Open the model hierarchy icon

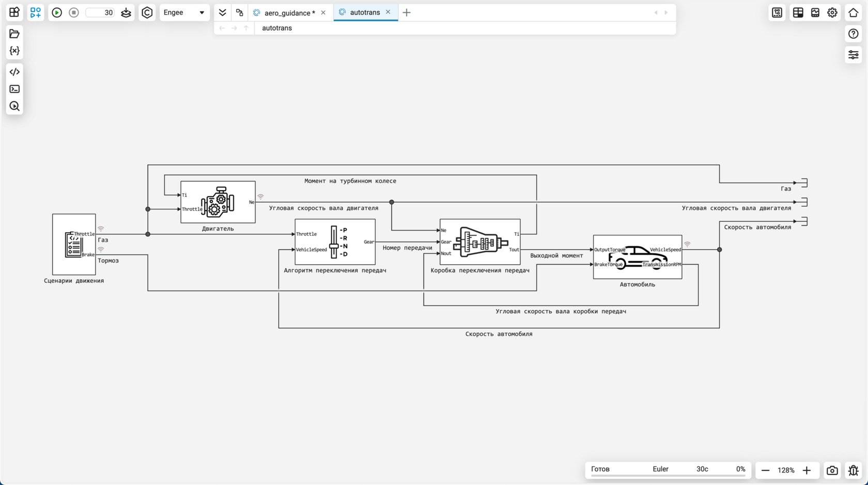240,12
